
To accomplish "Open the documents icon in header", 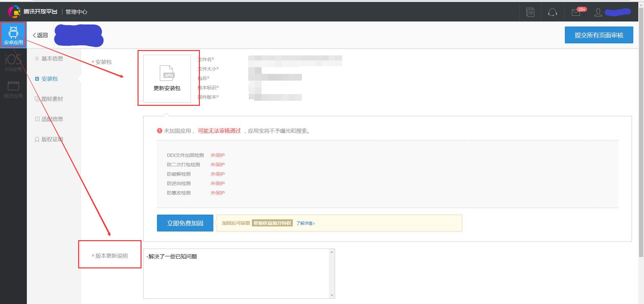I will pyautogui.click(x=530, y=12).
